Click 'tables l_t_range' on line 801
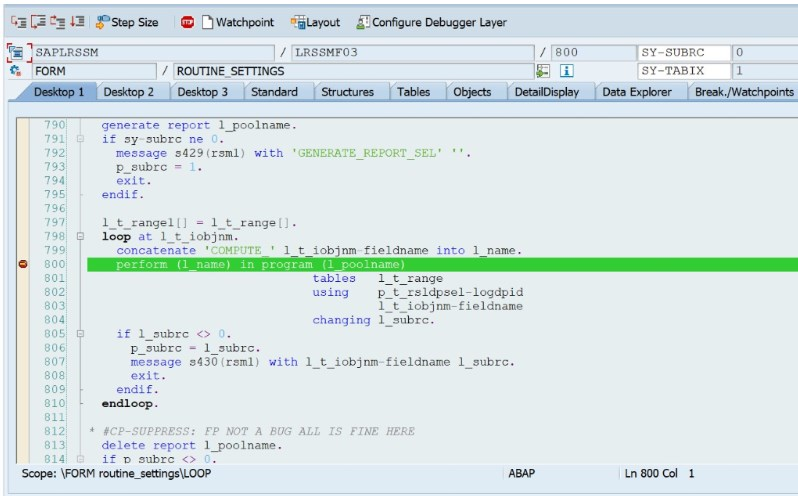 tap(378, 278)
